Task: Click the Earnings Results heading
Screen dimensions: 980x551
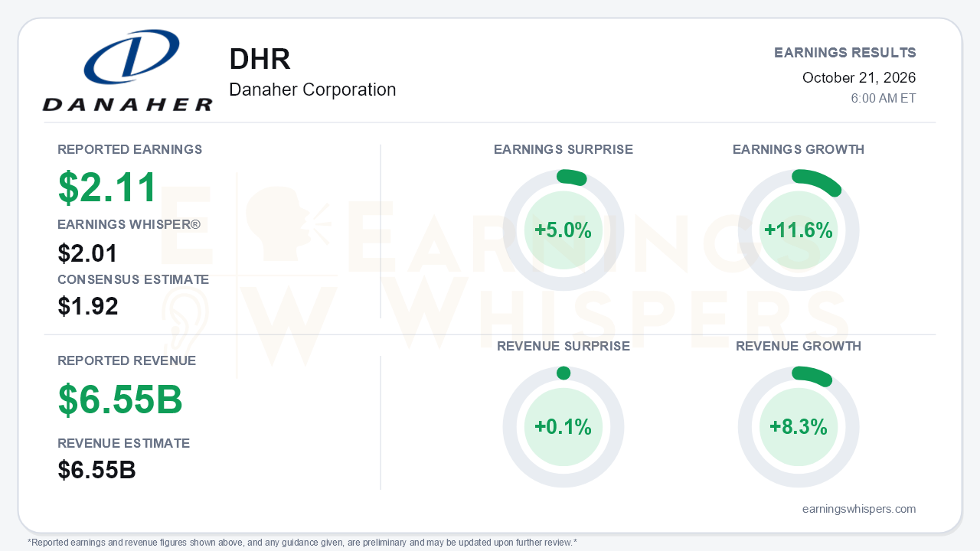Action: click(845, 53)
